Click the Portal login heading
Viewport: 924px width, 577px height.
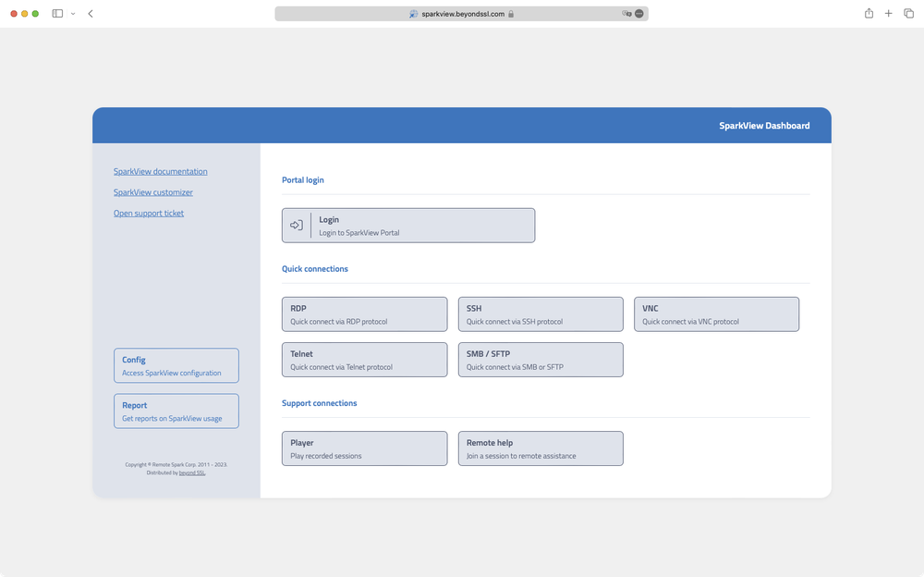pyautogui.click(x=303, y=180)
